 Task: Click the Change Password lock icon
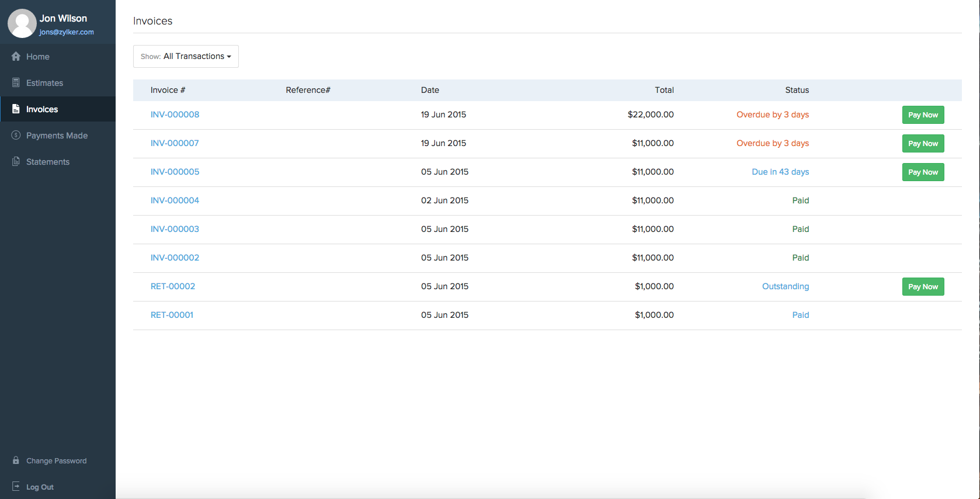coord(16,460)
